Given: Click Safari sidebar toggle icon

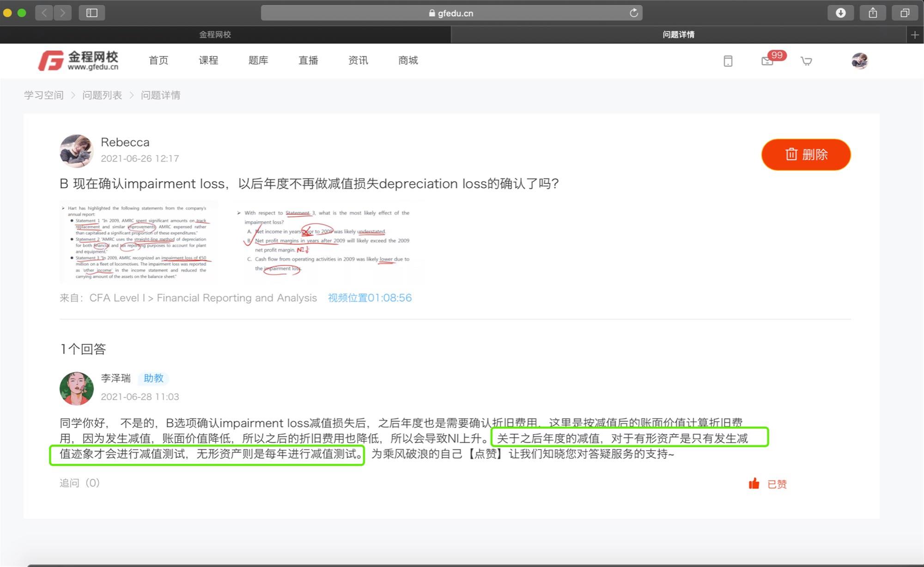Looking at the screenshot, I should pos(92,12).
